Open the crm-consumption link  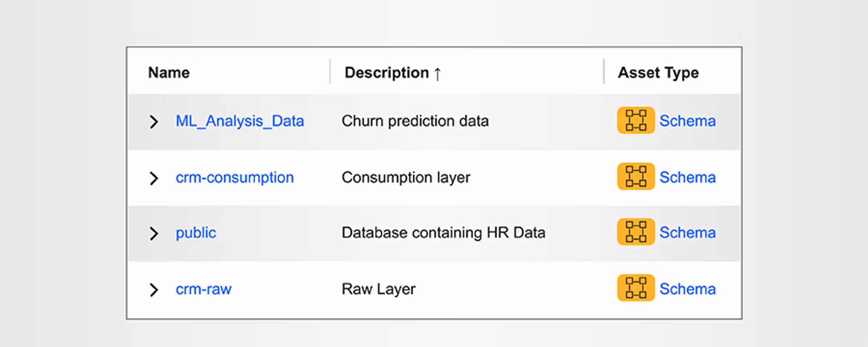[x=234, y=177]
